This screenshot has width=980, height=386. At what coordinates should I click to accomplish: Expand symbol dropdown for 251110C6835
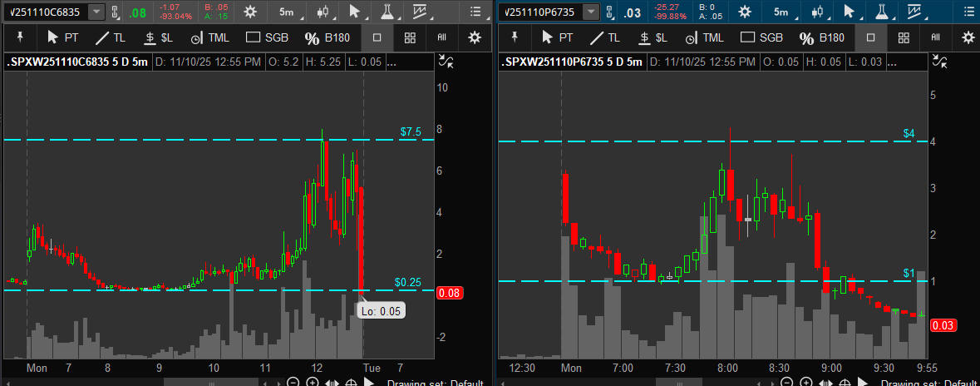coord(96,12)
